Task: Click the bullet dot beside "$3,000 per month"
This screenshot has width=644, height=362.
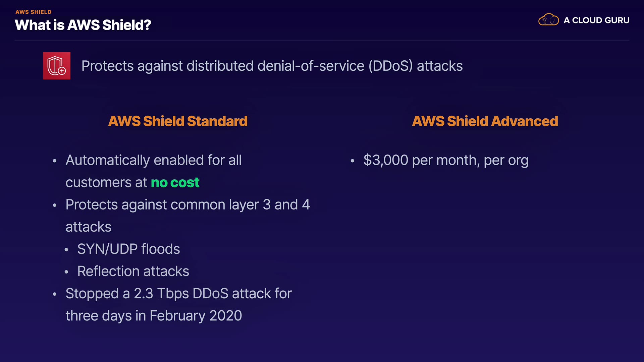Action: 352,161
